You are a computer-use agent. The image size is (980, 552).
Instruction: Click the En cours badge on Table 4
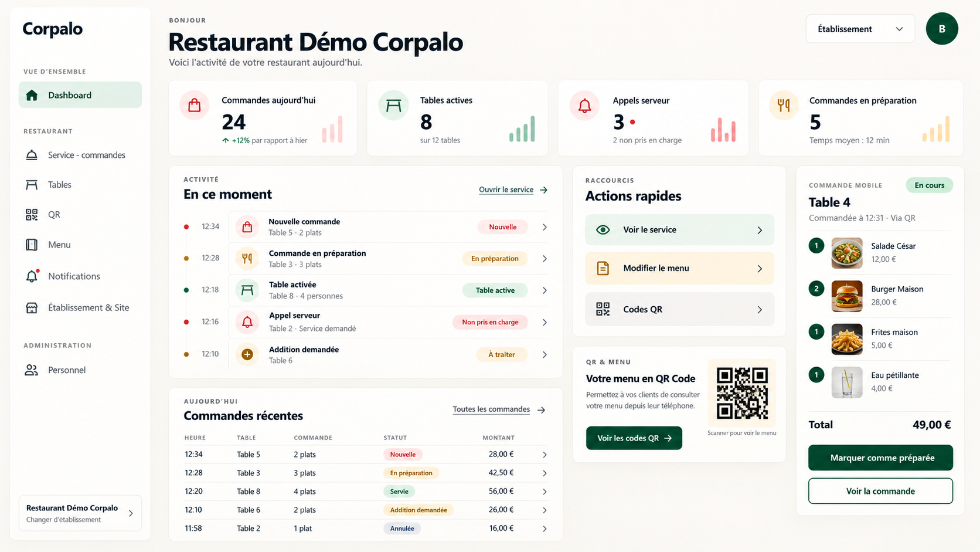tap(930, 185)
